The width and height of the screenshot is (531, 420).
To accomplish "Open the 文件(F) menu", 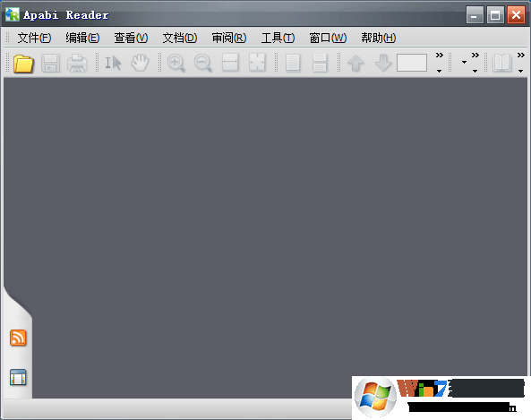I will coord(34,38).
